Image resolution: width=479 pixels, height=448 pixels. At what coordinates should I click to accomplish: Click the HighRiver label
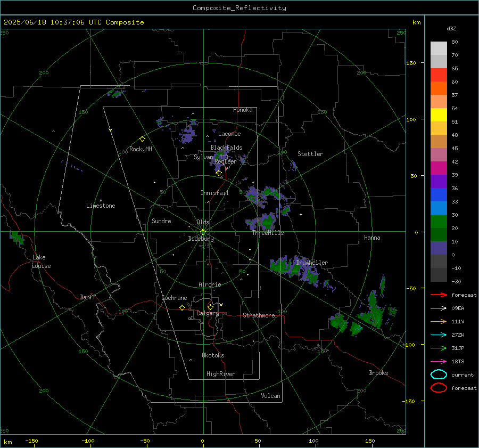click(x=221, y=374)
